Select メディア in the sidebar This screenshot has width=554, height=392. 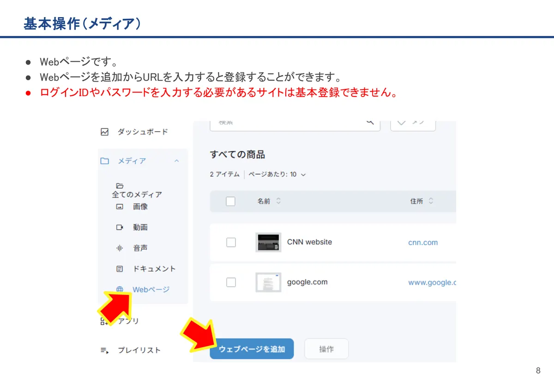(x=132, y=161)
